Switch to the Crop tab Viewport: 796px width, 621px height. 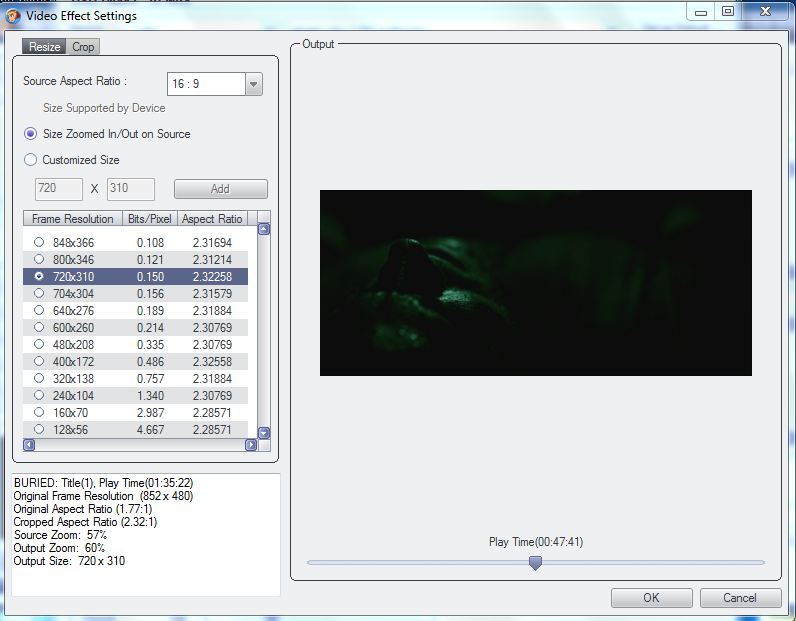(x=83, y=47)
